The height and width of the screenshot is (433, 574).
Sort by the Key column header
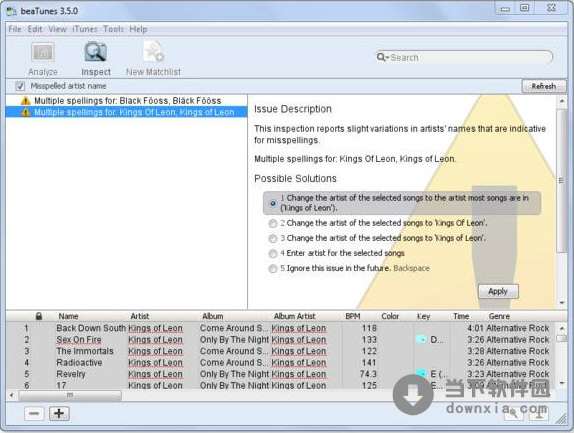pos(423,316)
